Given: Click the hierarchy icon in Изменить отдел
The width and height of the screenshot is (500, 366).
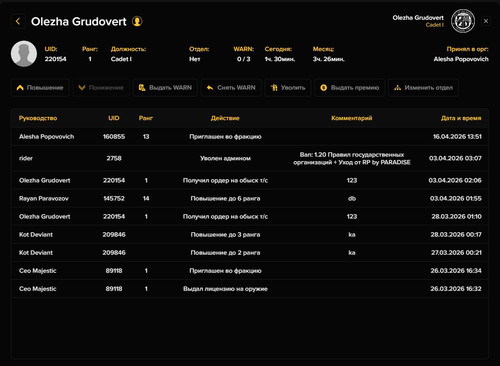Looking at the screenshot, I should (x=397, y=88).
